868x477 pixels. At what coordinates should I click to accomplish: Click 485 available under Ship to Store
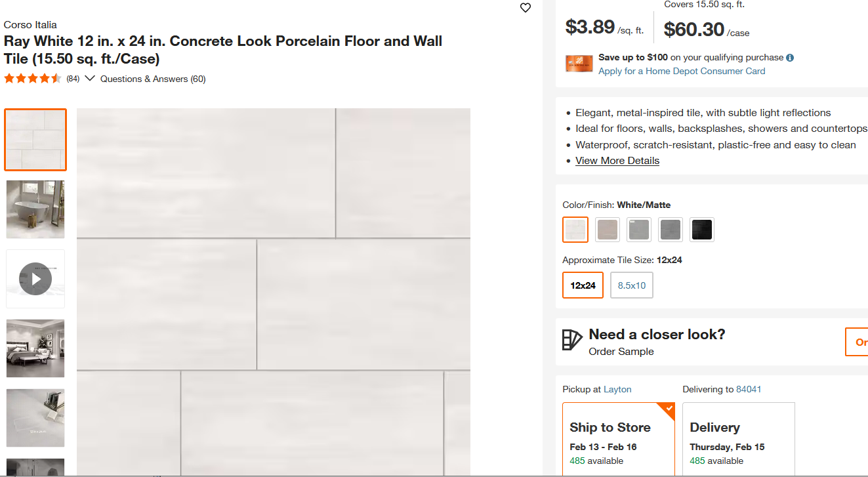point(596,461)
